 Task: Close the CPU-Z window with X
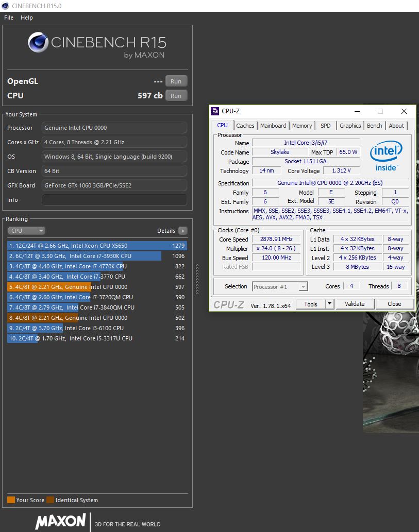click(x=404, y=111)
